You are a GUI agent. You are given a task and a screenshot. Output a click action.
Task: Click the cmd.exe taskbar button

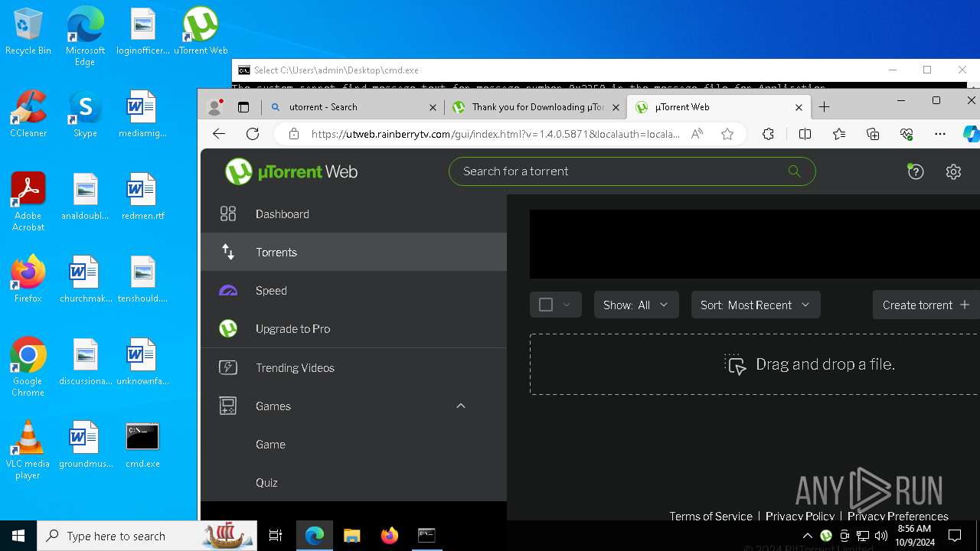pyautogui.click(x=426, y=536)
